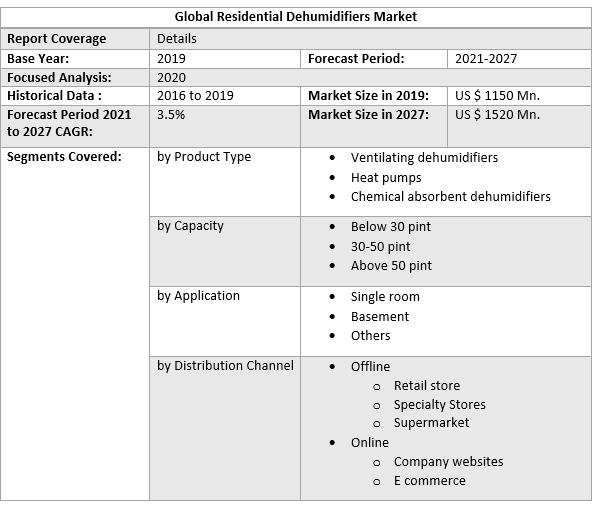608x516 pixels.
Task: Select the US $ 1150 Mn. cell
Action: 497,95
